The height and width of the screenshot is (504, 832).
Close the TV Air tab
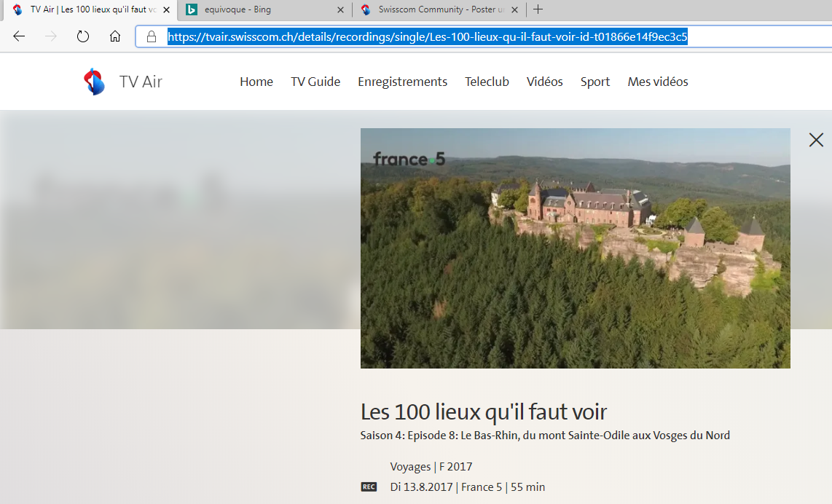[x=166, y=9]
